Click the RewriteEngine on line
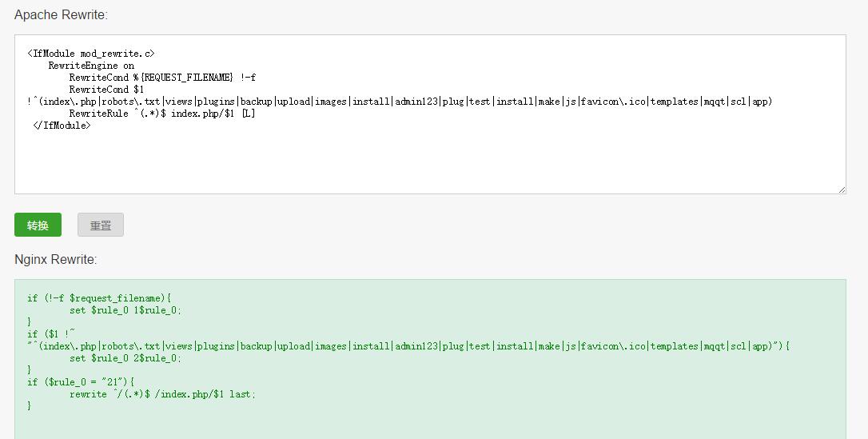The height and width of the screenshot is (439, 868). pyautogui.click(x=91, y=66)
